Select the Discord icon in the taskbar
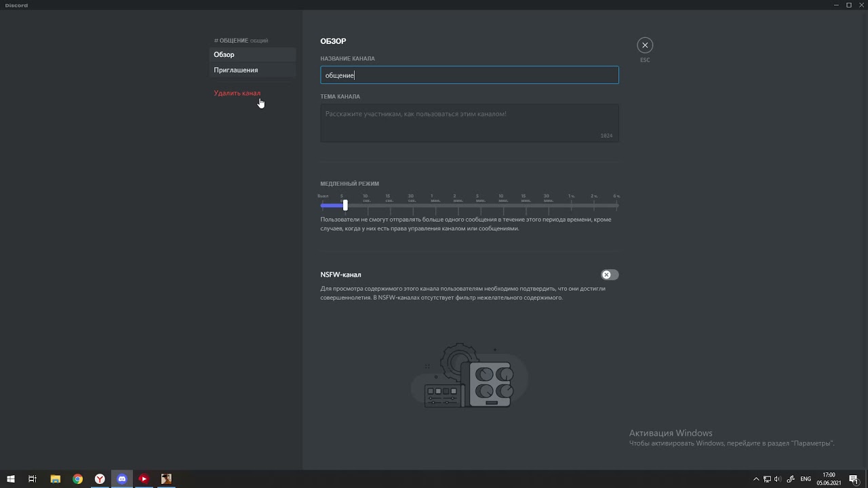868x488 pixels. (122, 479)
